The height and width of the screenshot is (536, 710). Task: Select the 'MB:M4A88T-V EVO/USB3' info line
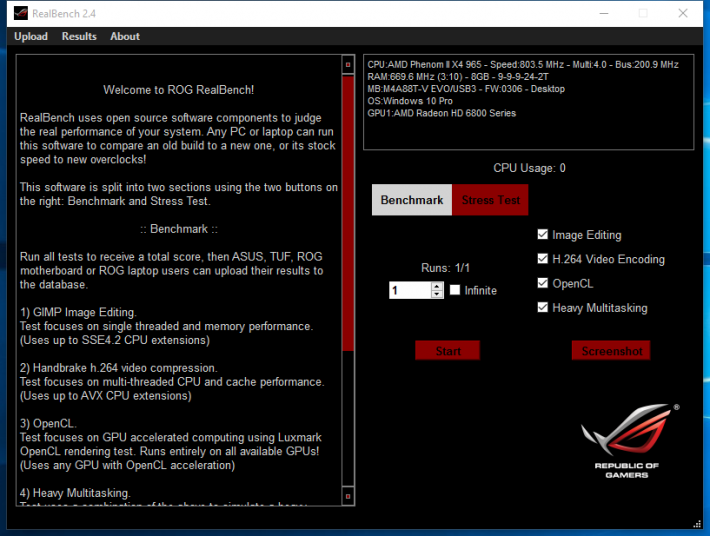[x=466, y=89]
